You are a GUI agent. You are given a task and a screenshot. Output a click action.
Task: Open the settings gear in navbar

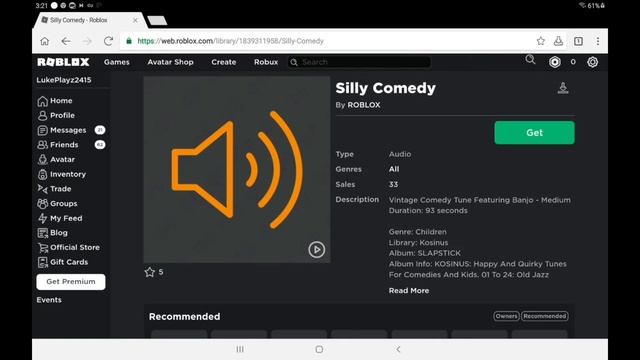point(592,62)
